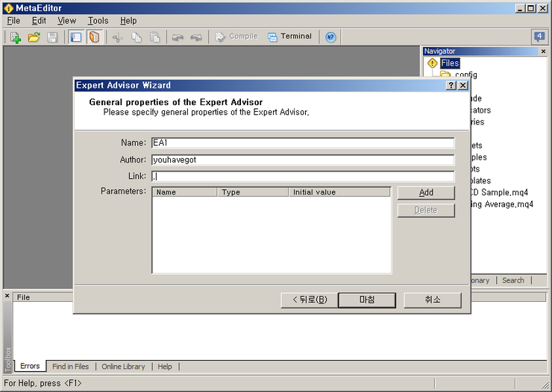The image size is (552, 392).
Task: Click the Compile toolbar button
Action: (236, 37)
